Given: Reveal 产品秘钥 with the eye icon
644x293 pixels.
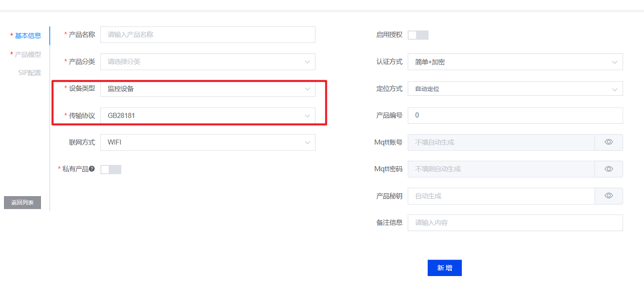Looking at the screenshot, I should point(609,196).
